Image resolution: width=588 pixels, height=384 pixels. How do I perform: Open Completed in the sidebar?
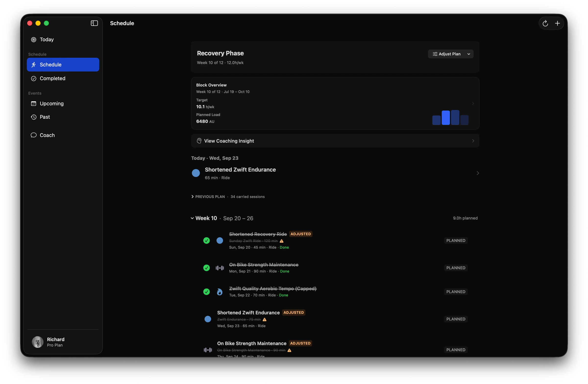63,78
